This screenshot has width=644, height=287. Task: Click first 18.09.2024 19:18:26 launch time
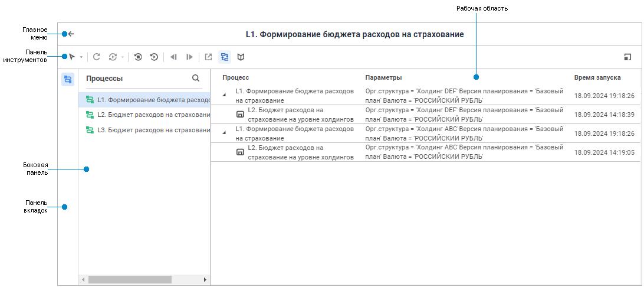click(604, 96)
